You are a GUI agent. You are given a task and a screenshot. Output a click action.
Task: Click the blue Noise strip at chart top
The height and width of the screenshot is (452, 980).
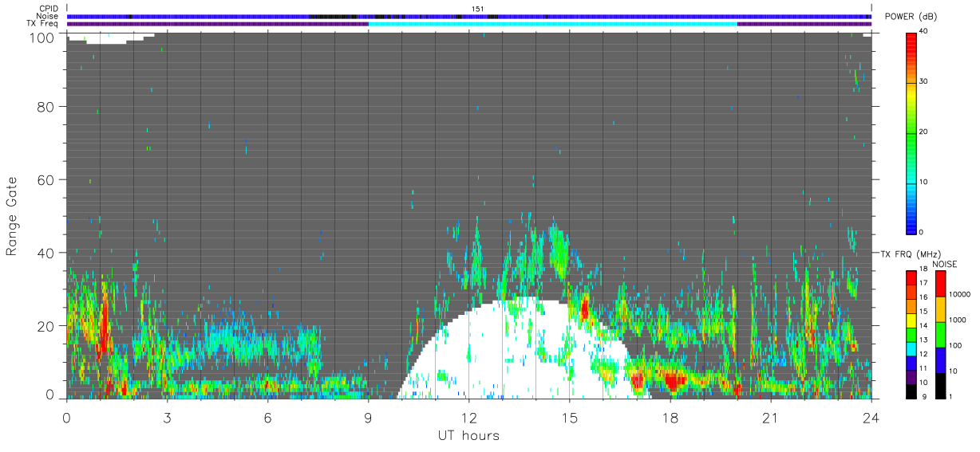(469, 16)
